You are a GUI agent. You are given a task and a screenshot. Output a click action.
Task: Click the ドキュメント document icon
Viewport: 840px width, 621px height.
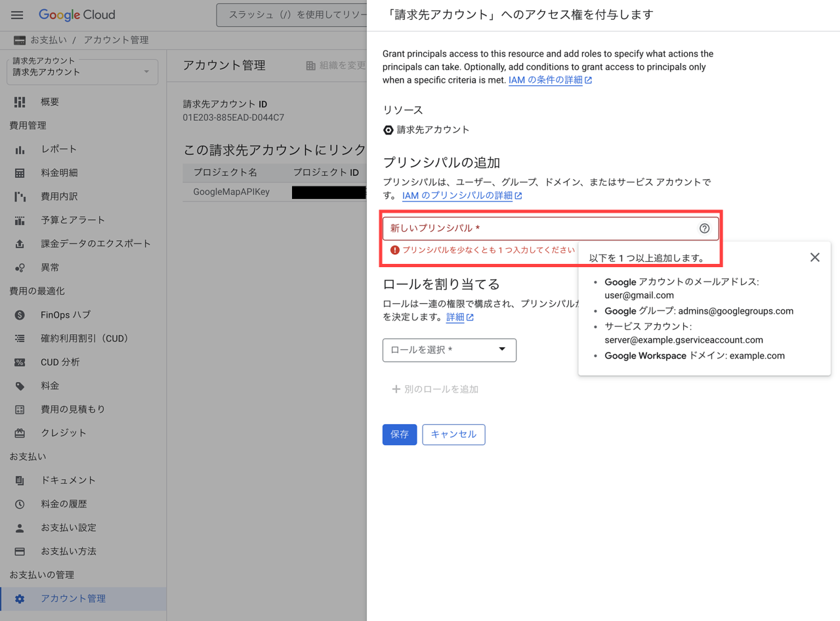[x=20, y=480]
